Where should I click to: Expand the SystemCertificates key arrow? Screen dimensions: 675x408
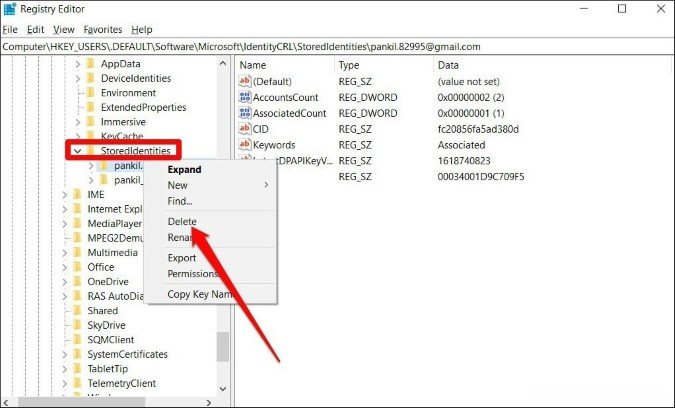[65, 355]
